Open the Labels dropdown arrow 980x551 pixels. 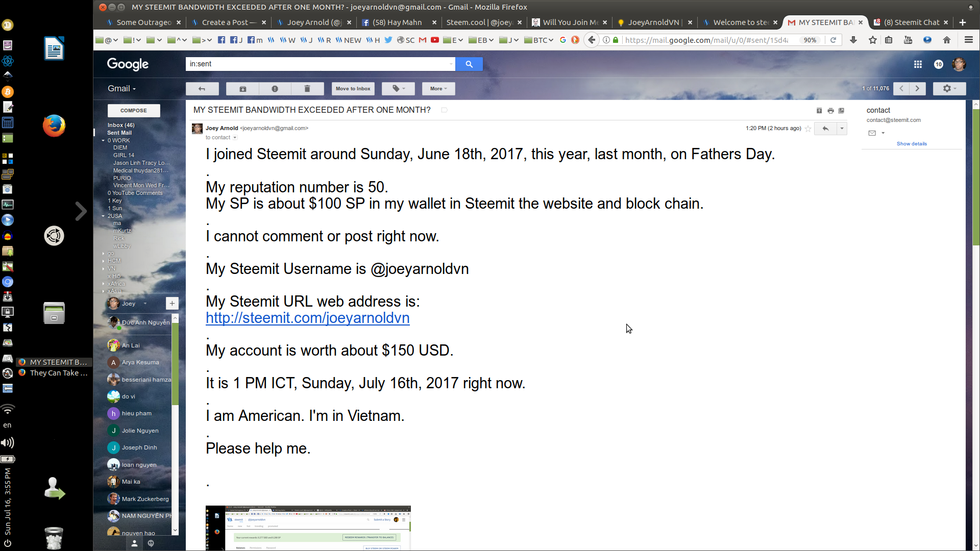point(405,88)
